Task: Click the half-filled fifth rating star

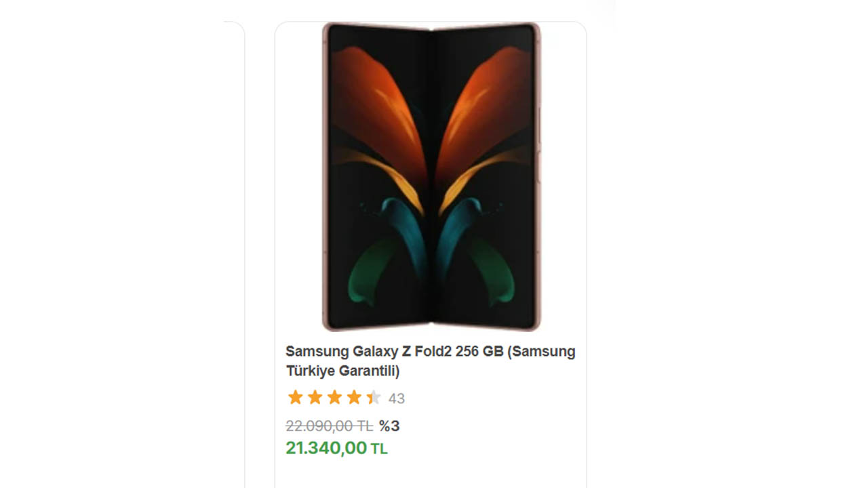Action: (x=374, y=398)
